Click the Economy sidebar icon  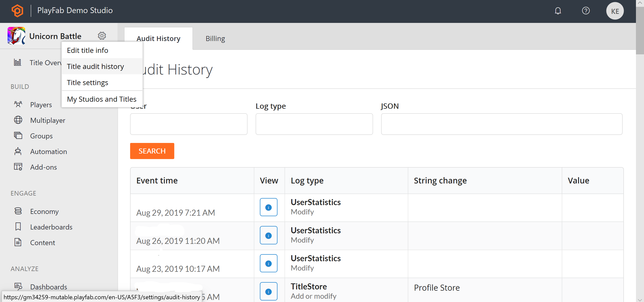[x=18, y=211]
